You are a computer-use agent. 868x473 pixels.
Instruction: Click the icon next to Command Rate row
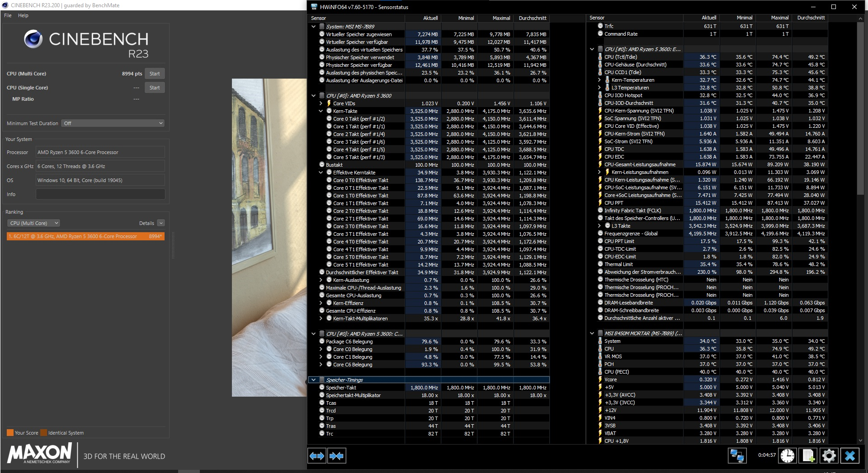click(600, 34)
